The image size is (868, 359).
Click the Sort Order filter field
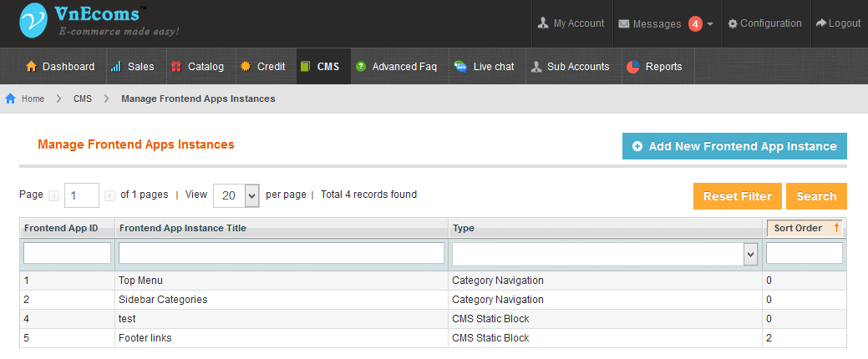pos(805,253)
